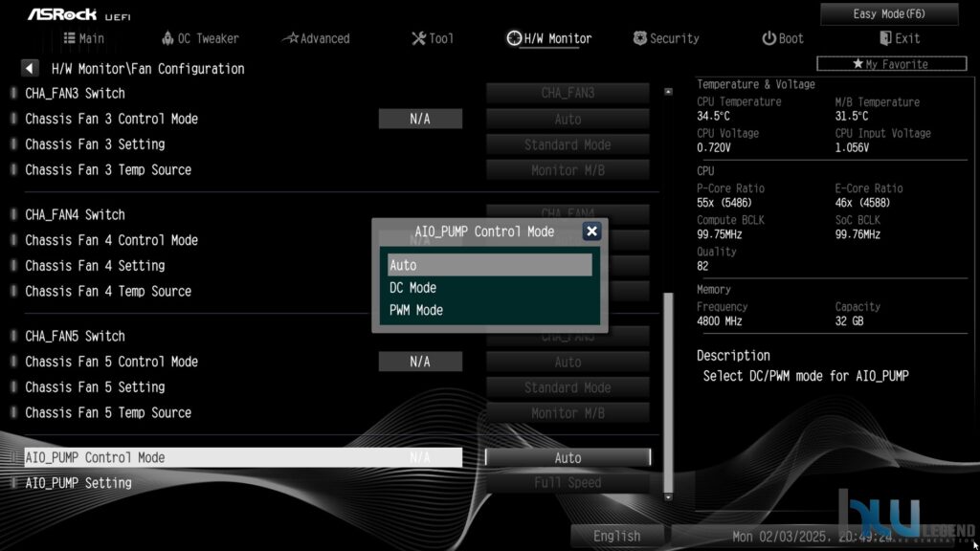The height and width of the screenshot is (551, 980).
Task: Click the P-Core Ratio value 55x (5486)
Action: (x=724, y=203)
